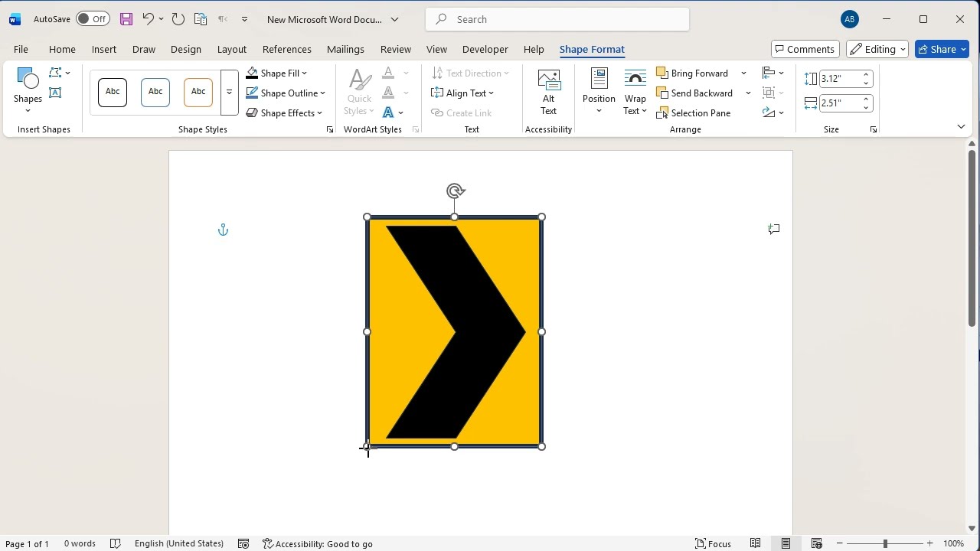Open the Align objects menu

click(x=773, y=73)
